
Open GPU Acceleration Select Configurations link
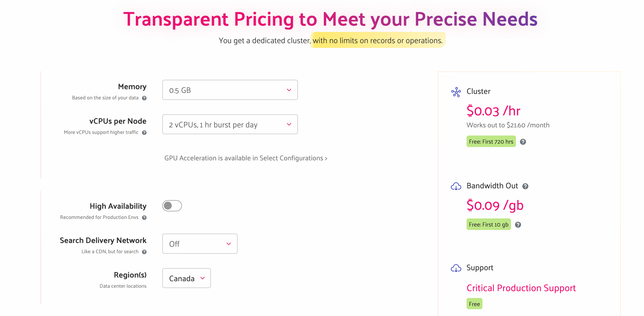tap(246, 158)
